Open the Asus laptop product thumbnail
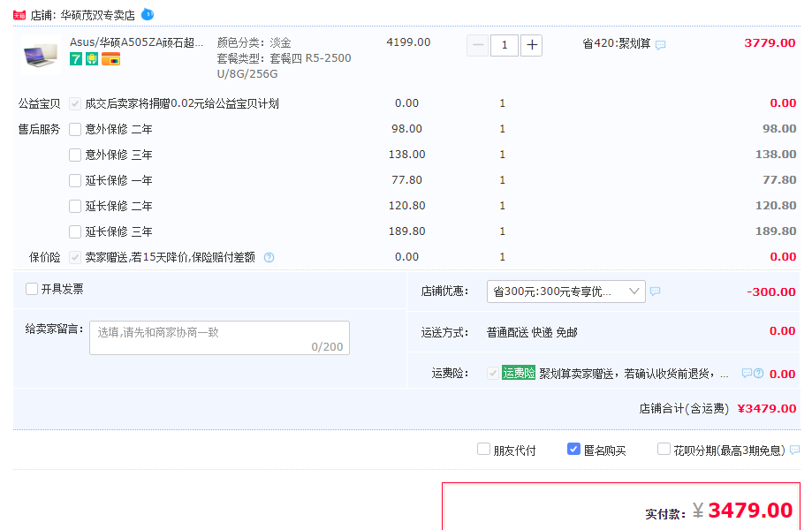Viewport: 812px width, 530px height. [x=41, y=55]
